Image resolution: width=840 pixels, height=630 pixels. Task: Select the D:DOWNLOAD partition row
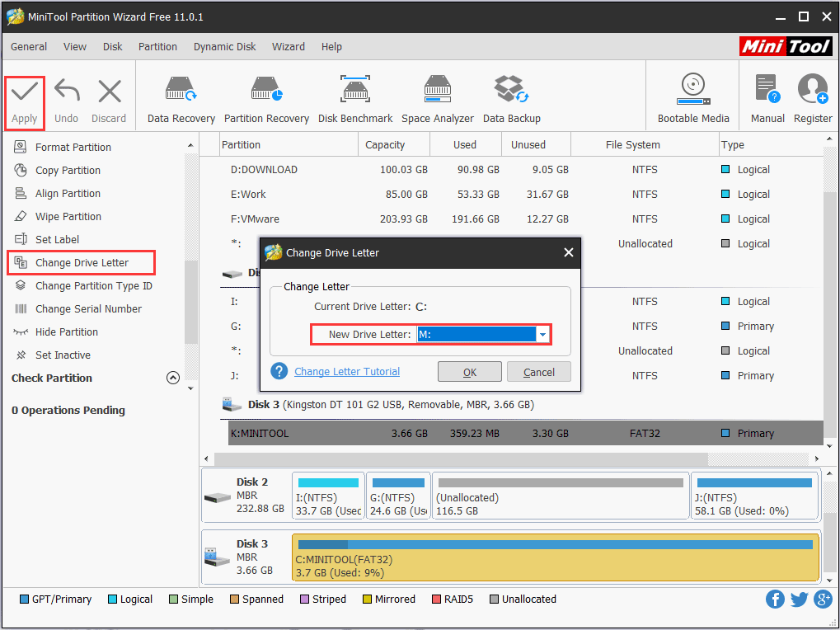pos(521,169)
